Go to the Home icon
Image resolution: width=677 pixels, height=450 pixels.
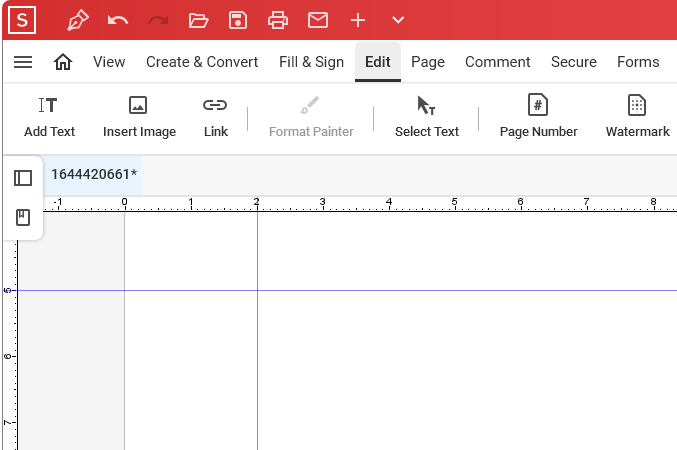point(63,62)
